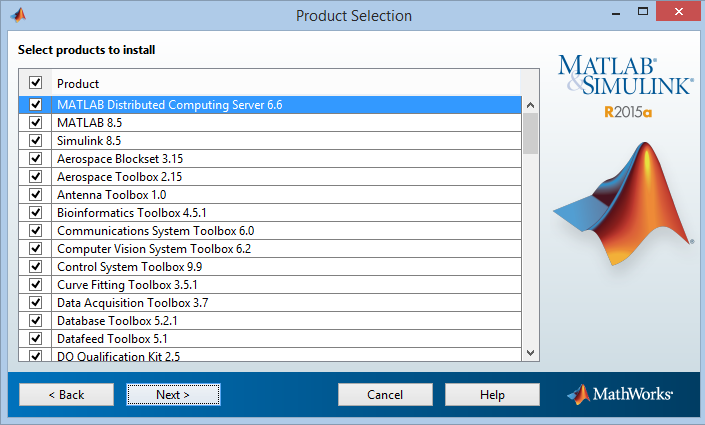705x425 pixels.
Task: Uncheck Data Acquisition Toolbox 3.7 checkbox
Action: pos(36,302)
